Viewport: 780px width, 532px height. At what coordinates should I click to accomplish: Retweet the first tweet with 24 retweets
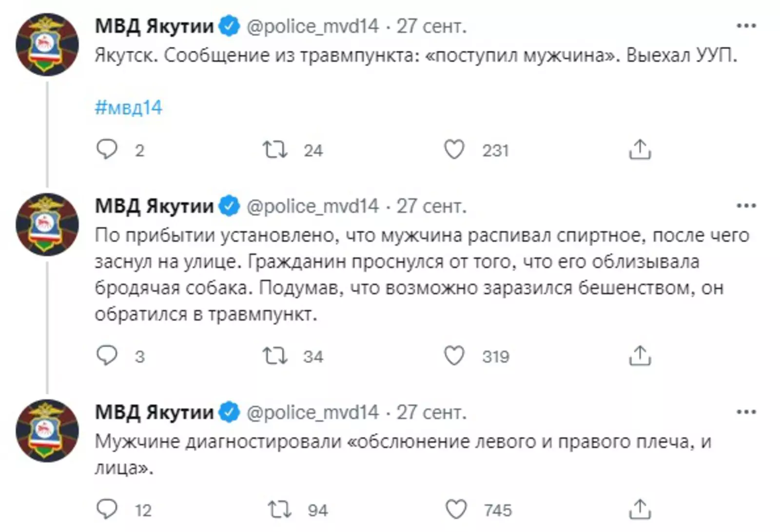tap(275, 150)
